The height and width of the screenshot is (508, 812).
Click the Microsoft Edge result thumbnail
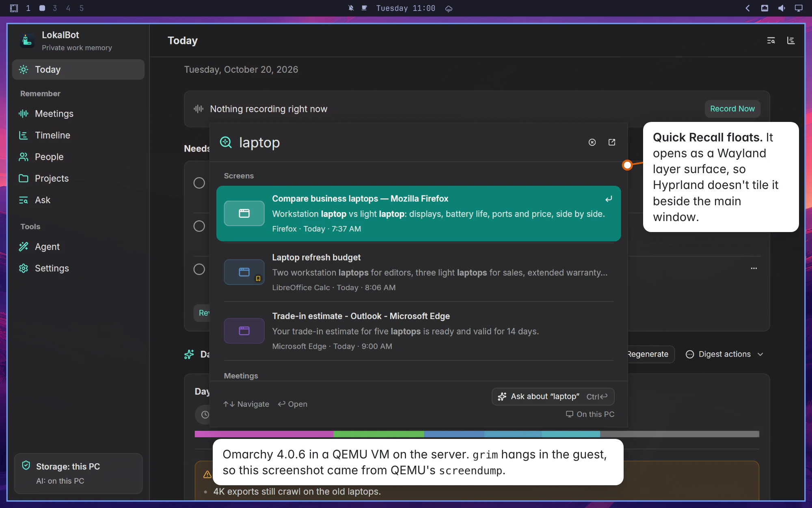pos(244,331)
